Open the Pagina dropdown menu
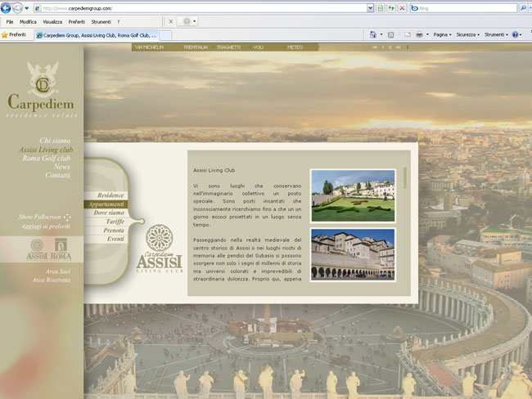The width and height of the screenshot is (532, 399). pos(442,34)
